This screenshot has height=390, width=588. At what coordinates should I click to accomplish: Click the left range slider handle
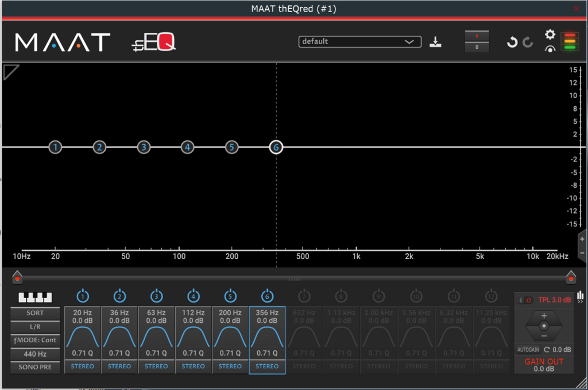pos(17,277)
